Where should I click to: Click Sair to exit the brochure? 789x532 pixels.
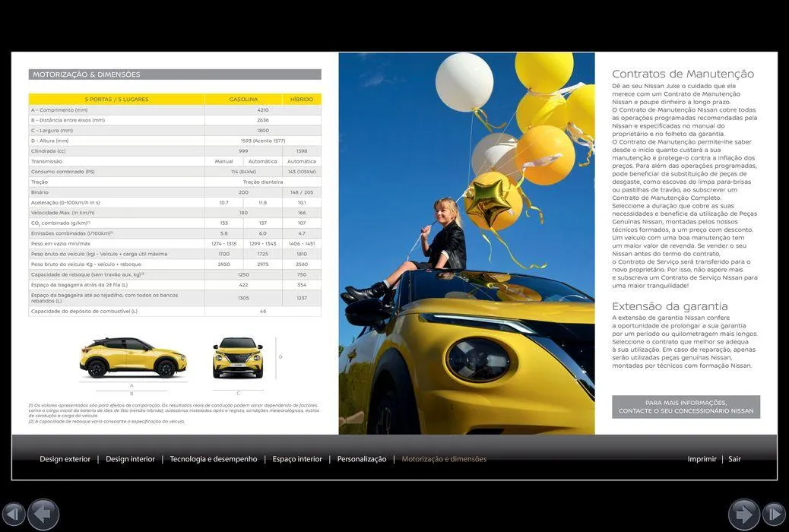pos(734,459)
